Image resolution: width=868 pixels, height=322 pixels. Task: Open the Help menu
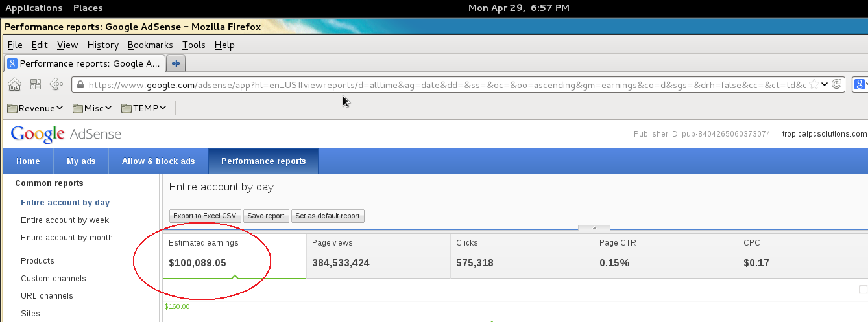(224, 45)
